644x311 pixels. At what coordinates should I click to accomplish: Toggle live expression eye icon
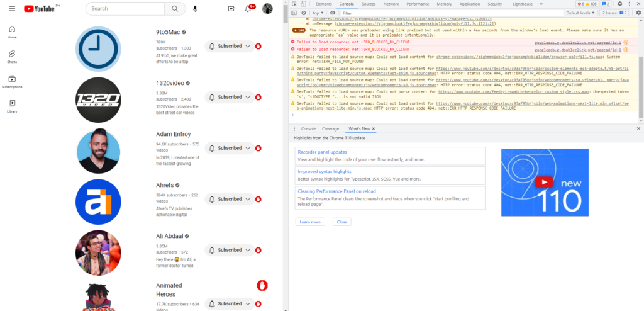[333, 13]
